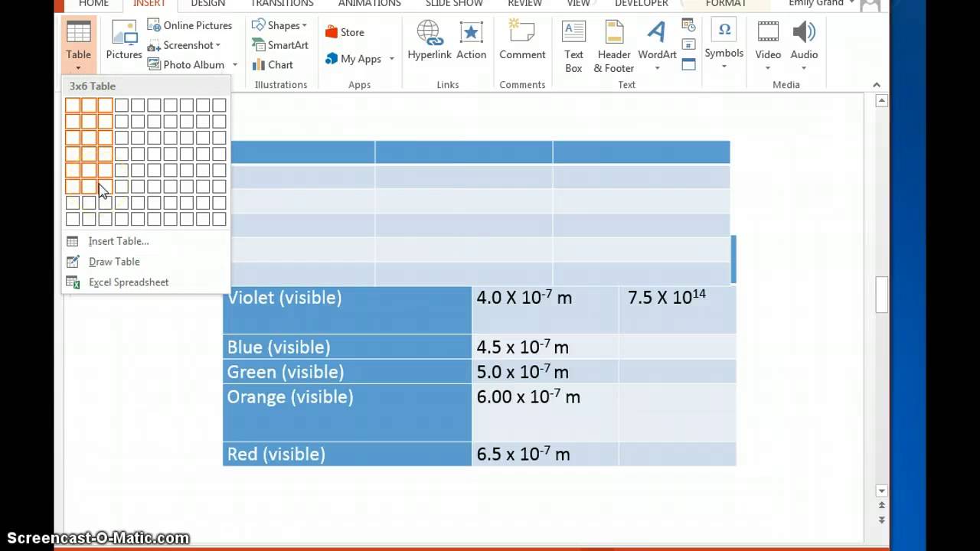Choose Insert Table... from the menu
The width and height of the screenshot is (980, 551).
pyautogui.click(x=119, y=241)
